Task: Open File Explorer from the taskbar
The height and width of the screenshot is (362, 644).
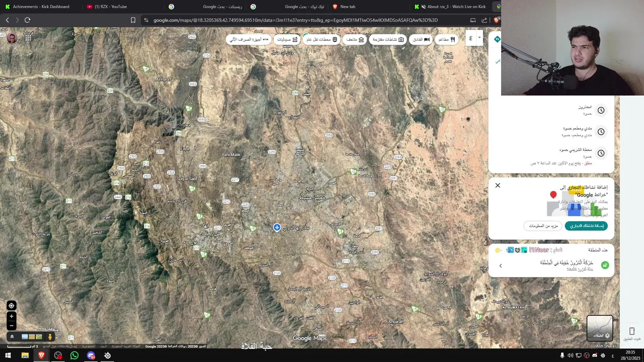Action: [x=25, y=355]
